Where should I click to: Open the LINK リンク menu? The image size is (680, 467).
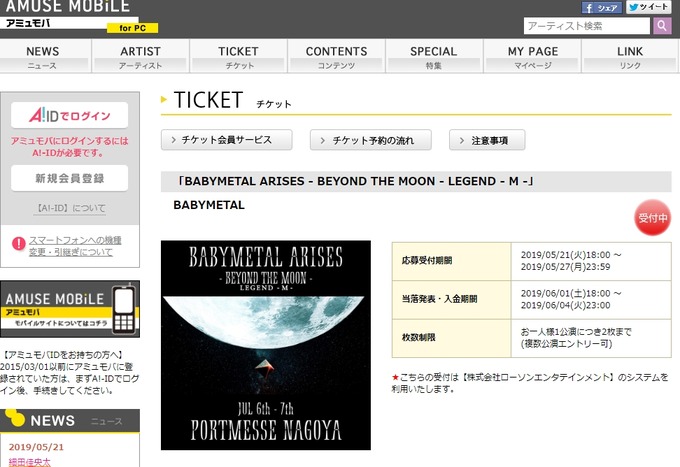[x=630, y=56]
